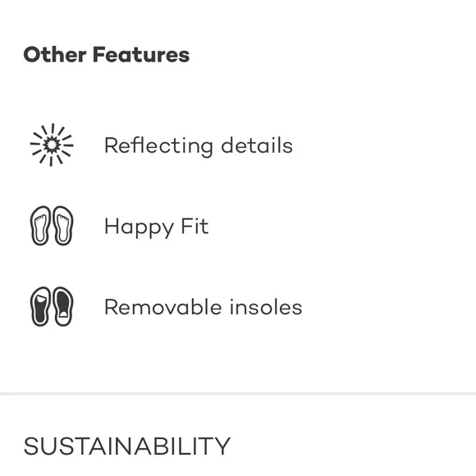Click the word "details" in Reflecting details
476x476 pixels.
[x=257, y=144]
